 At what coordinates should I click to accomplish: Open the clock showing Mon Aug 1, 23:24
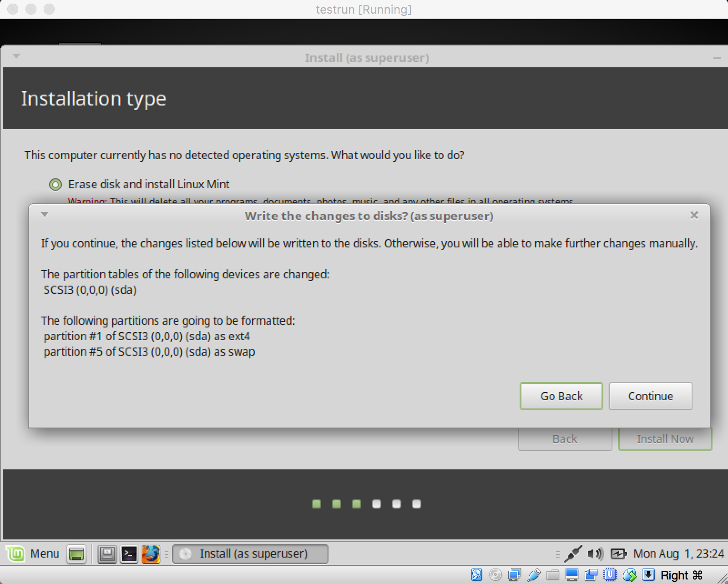coord(678,554)
